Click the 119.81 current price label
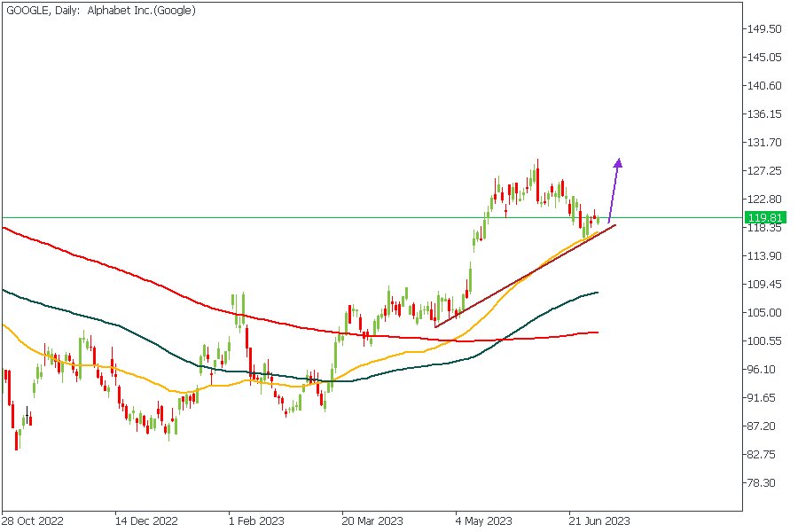The height and width of the screenshot is (532, 798). 763,217
